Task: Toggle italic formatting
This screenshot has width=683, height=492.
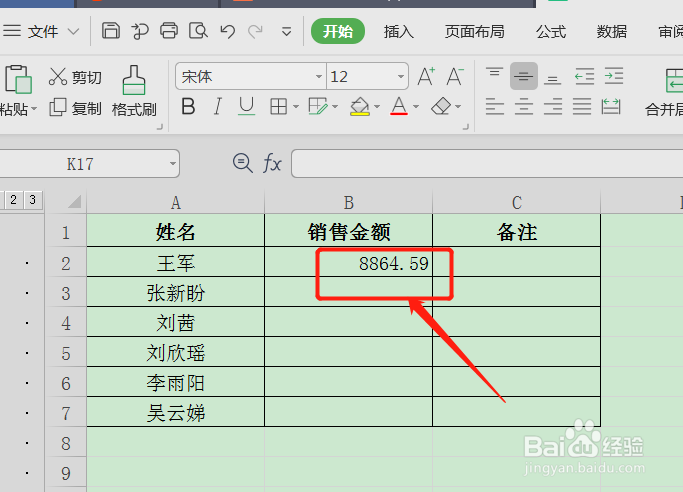Action: tap(217, 106)
